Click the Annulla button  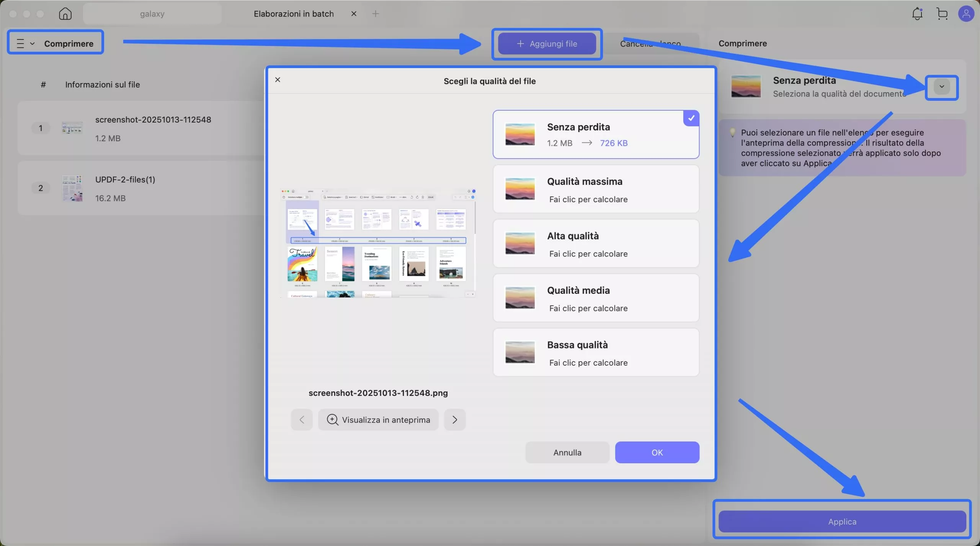click(567, 452)
